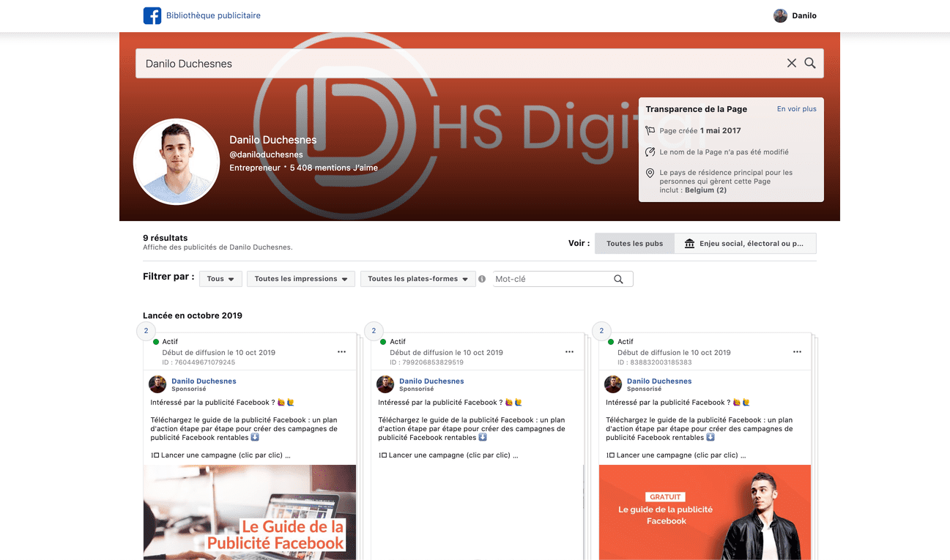The width and height of the screenshot is (950, 560).
Task: Open Toutes les plates-formes dropdown
Action: tap(418, 279)
